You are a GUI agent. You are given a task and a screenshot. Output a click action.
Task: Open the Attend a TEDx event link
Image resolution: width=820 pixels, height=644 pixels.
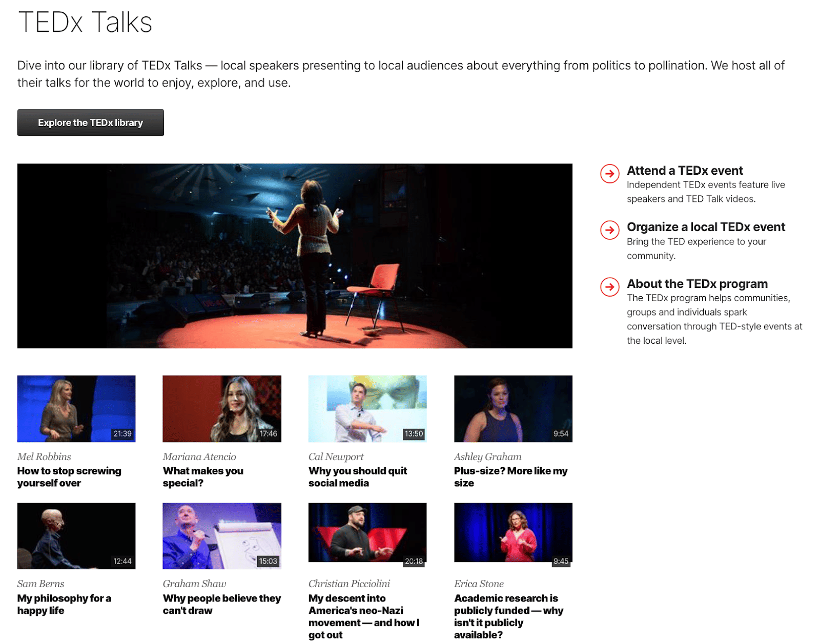coord(684,171)
